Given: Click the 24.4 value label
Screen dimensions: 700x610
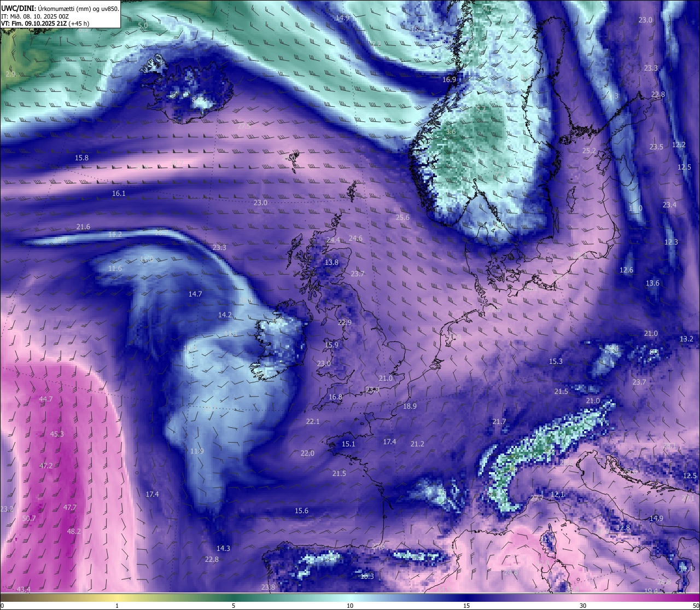Looking at the screenshot, I should (x=333, y=240).
